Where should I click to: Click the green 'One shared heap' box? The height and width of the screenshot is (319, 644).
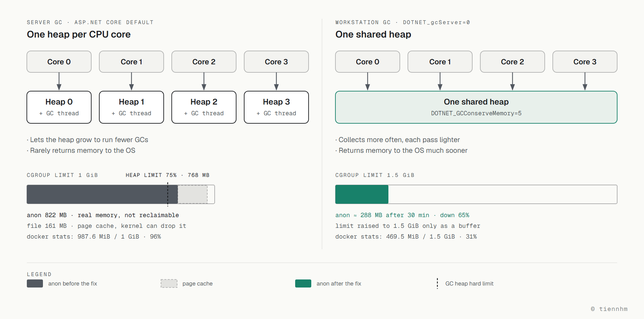476,107
